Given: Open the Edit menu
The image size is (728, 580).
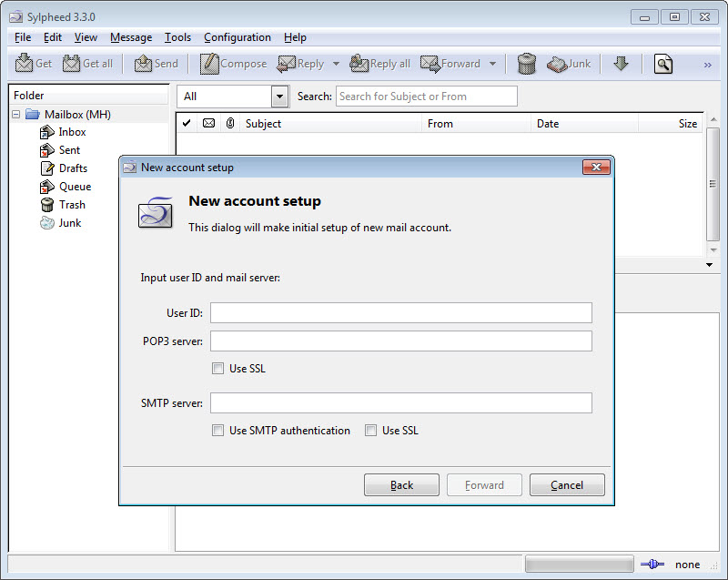Looking at the screenshot, I should point(53,37).
